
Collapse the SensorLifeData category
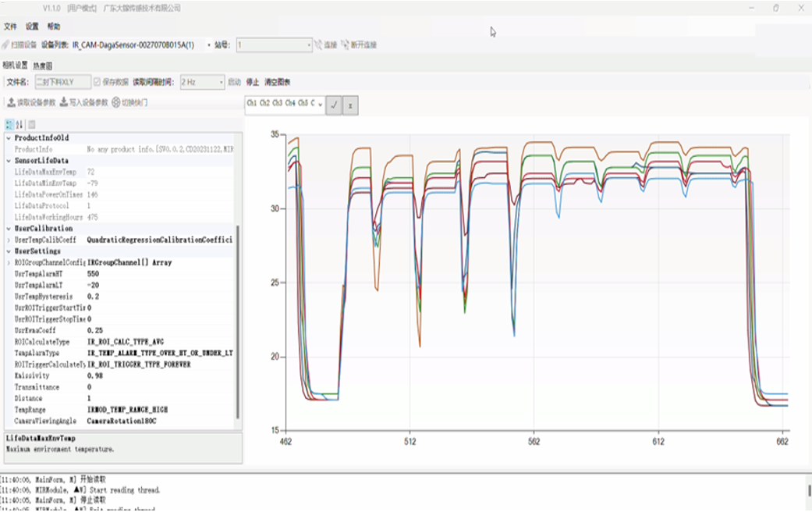8,160
